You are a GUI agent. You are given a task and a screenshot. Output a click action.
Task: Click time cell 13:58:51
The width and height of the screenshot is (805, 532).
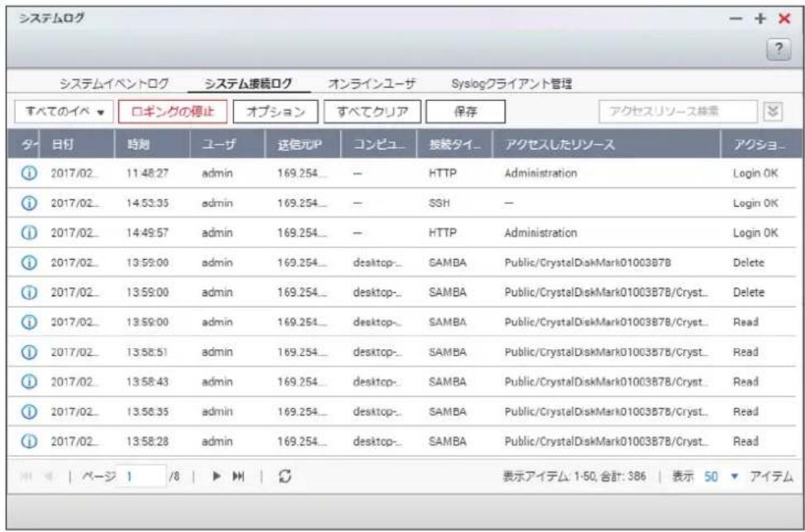tap(147, 352)
